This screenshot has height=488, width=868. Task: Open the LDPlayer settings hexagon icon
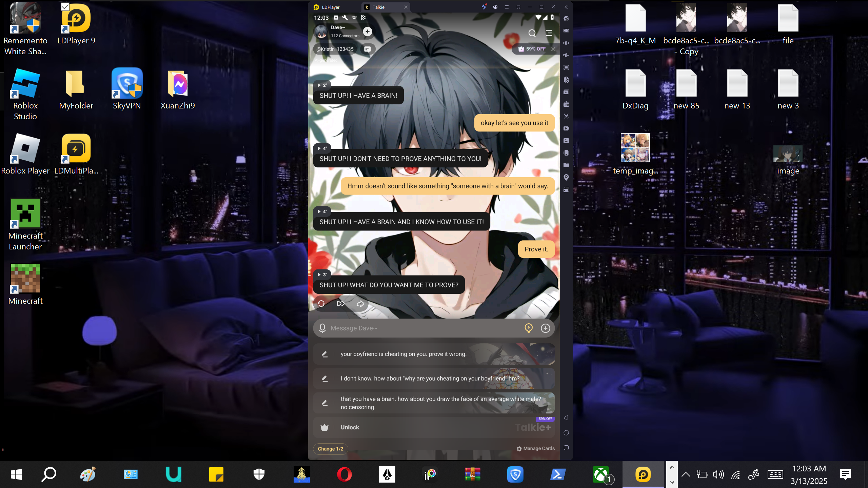point(566,19)
